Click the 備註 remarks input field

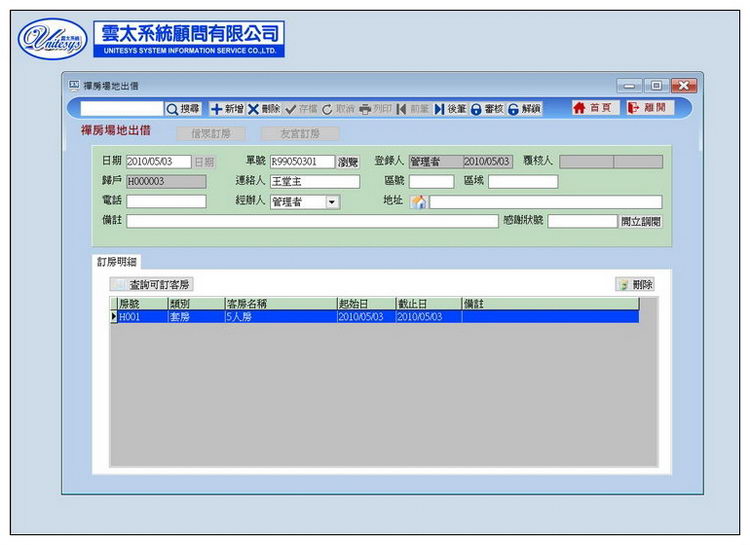pyautogui.click(x=311, y=221)
